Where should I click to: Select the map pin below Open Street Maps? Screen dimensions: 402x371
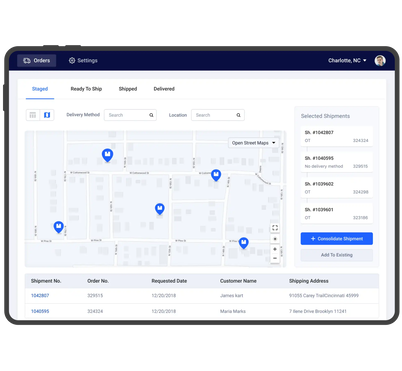pos(216,175)
